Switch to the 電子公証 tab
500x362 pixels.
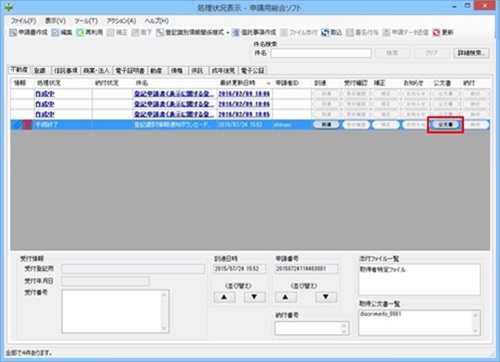click(253, 71)
